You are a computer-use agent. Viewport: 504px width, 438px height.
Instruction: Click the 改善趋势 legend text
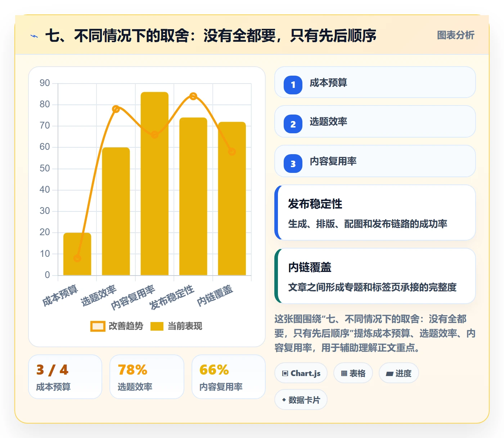126,326
